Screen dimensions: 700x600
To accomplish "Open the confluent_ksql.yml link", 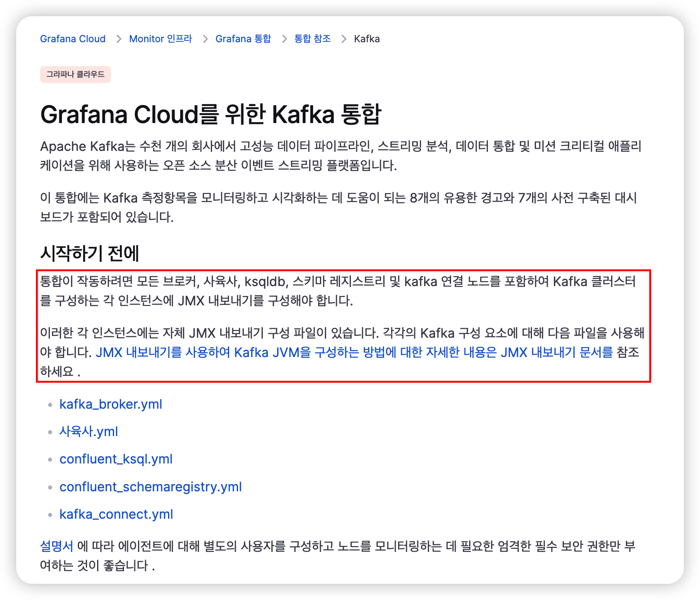I will tap(116, 459).
